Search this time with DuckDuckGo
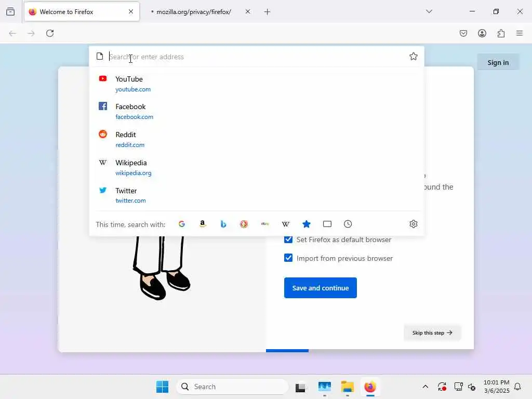This screenshot has width=532, height=399. [x=244, y=224]
